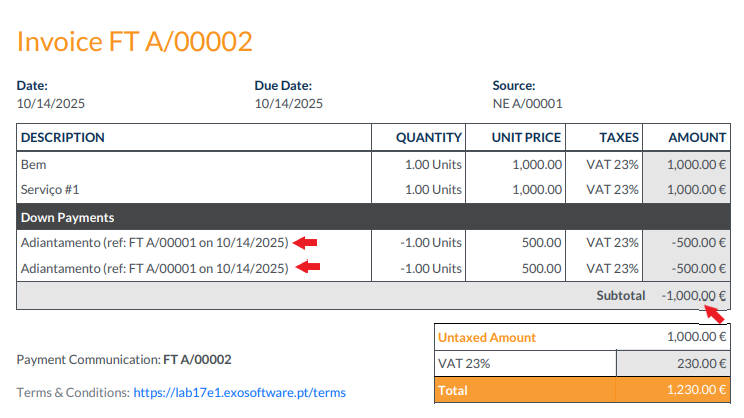Viewport: 744px width, 418px height.
Task: Click the QUANTITY column header
Action: pyautogui.click(x=428, y=137)
